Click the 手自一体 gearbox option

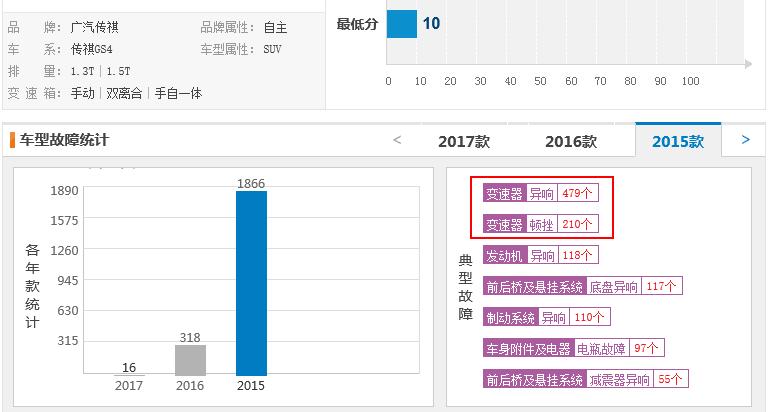tap(178, 93)
